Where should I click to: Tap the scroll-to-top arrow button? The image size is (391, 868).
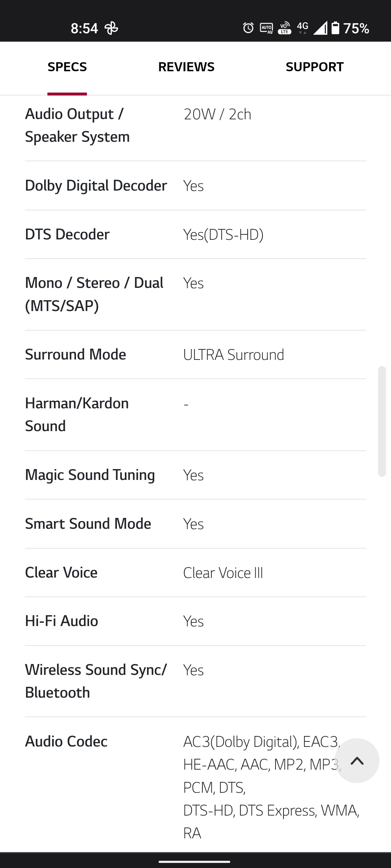357,761
